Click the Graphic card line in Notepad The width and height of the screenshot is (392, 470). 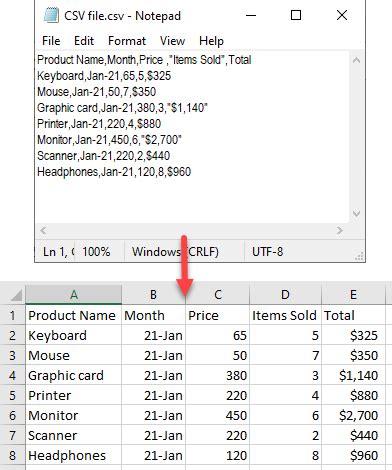(122, 108)
